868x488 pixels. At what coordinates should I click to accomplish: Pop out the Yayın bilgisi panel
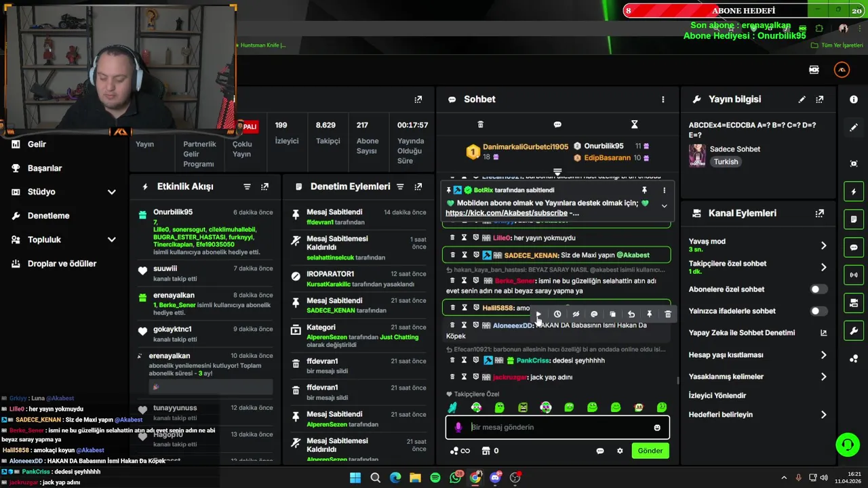[819, 100]
